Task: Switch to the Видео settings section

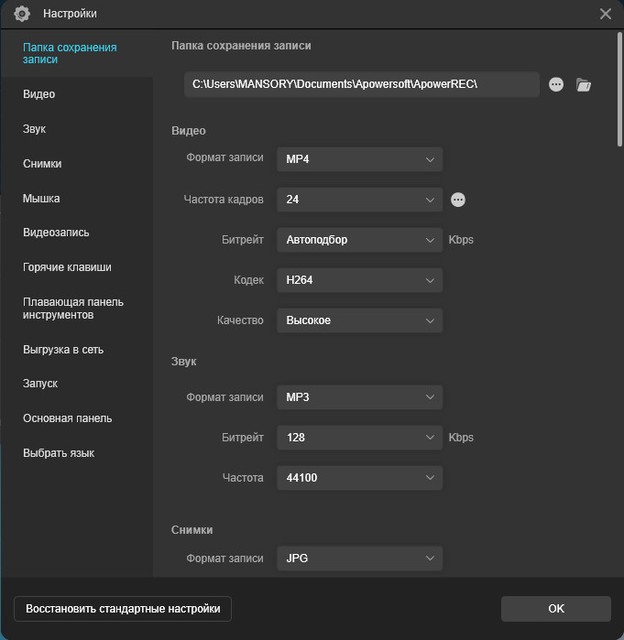Action: [x=39, y=94]
